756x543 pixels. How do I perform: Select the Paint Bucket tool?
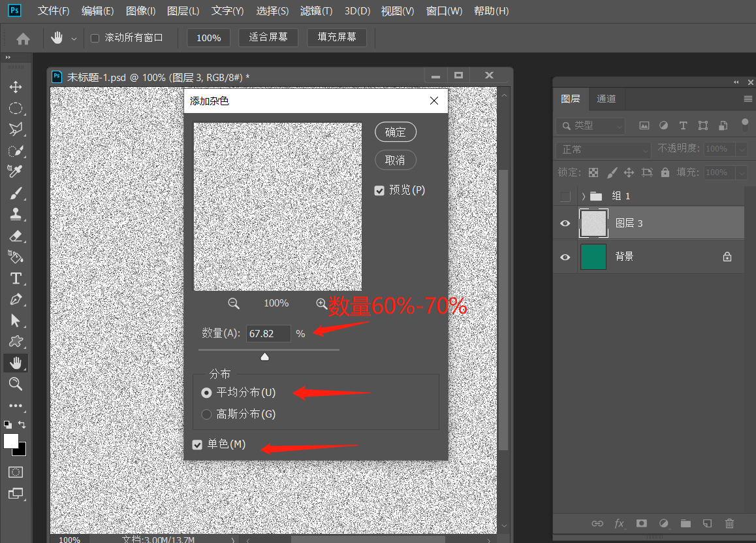(16, 257)
